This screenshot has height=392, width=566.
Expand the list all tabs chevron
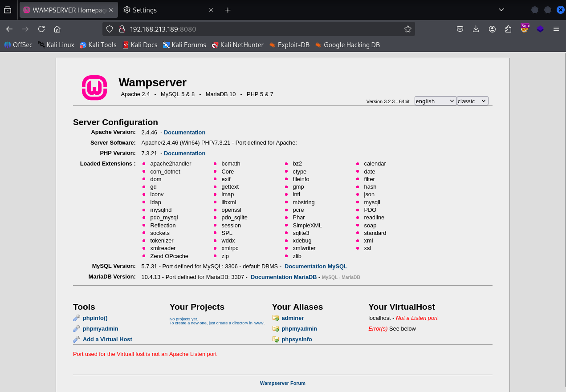coord(501,10)
